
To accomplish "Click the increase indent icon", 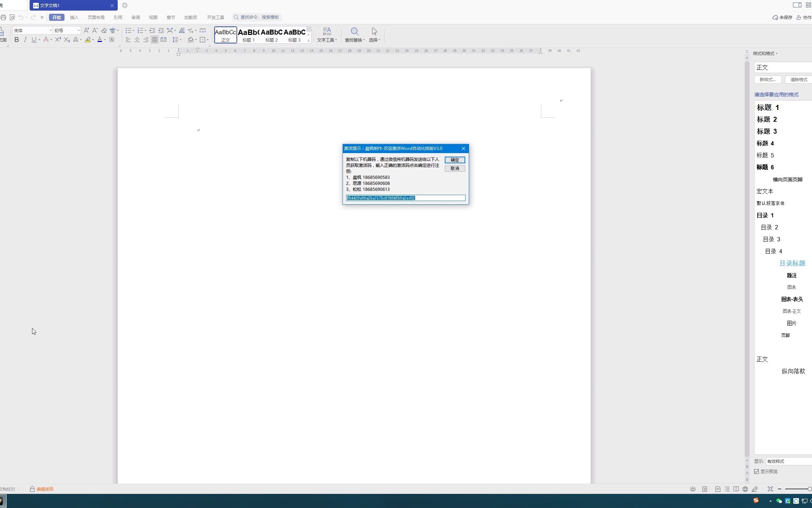I will coord(161,31).
